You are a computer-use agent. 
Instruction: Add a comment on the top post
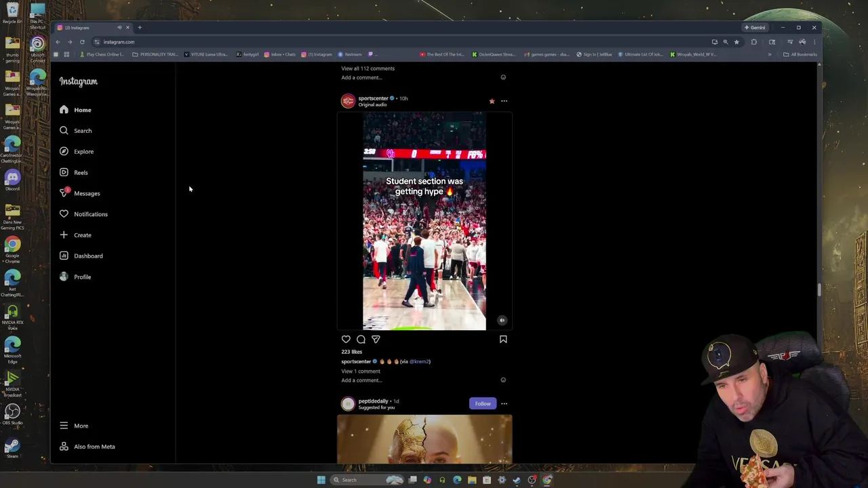(361, 77)
